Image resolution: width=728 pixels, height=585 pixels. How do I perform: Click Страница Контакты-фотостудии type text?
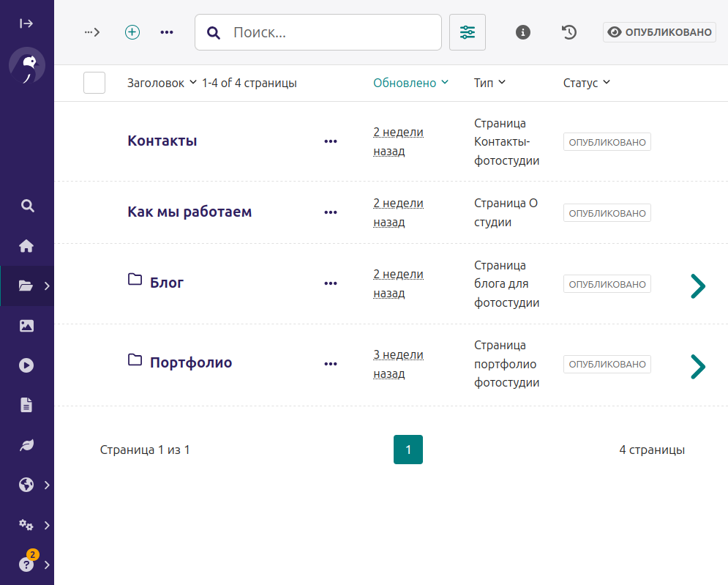click(506, 142)
